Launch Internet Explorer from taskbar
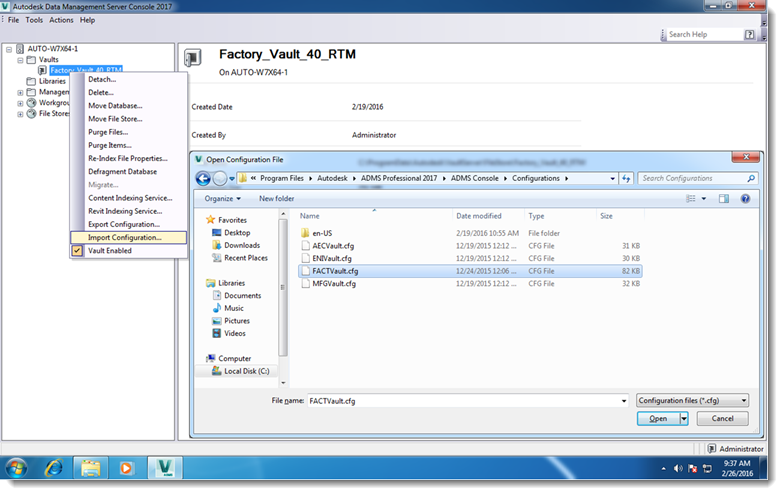783x495 pixels. tap(54, 469)
